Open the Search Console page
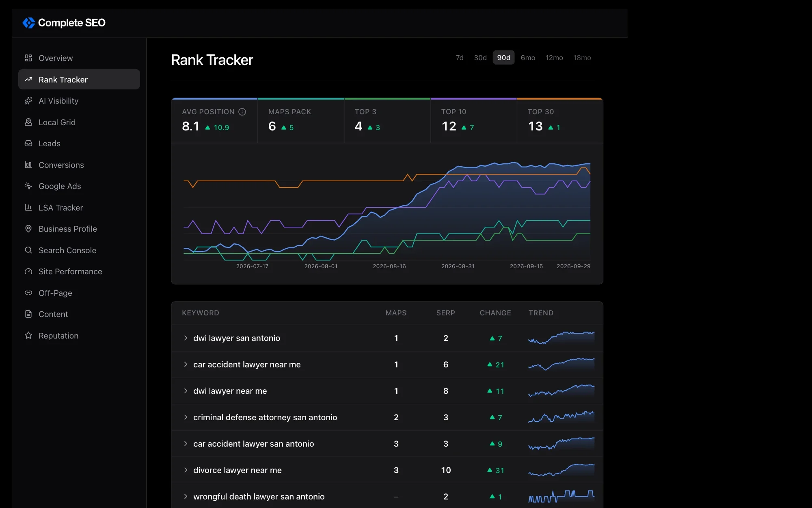 pos(79,250)
